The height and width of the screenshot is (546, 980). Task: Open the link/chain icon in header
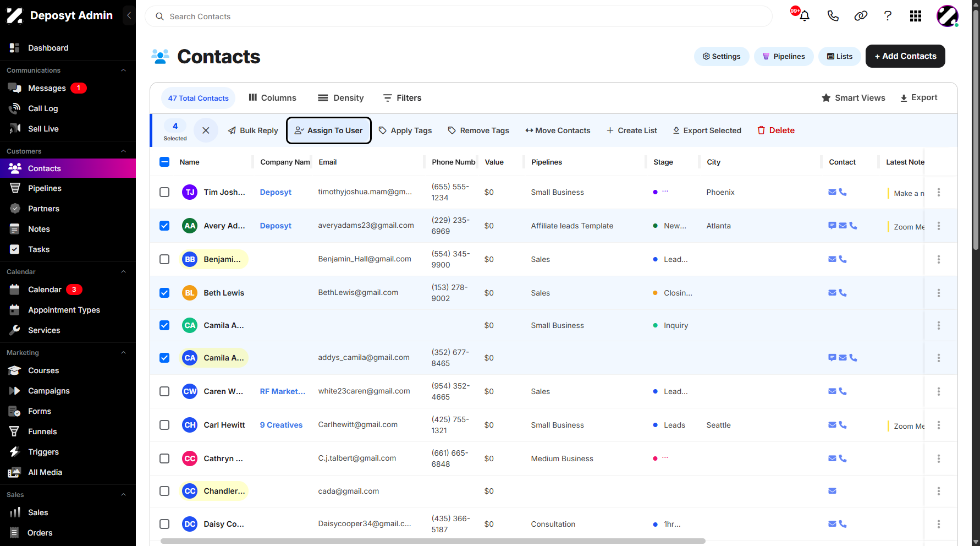tap(861, 16)
